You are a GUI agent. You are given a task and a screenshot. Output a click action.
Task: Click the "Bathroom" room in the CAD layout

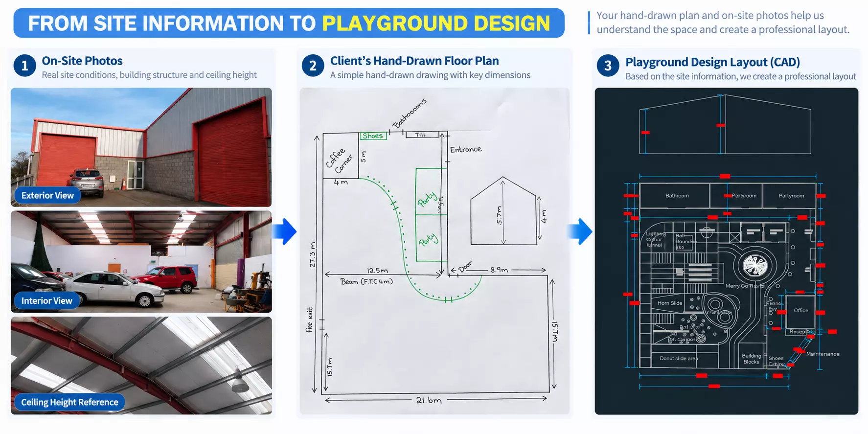point(675,196)
